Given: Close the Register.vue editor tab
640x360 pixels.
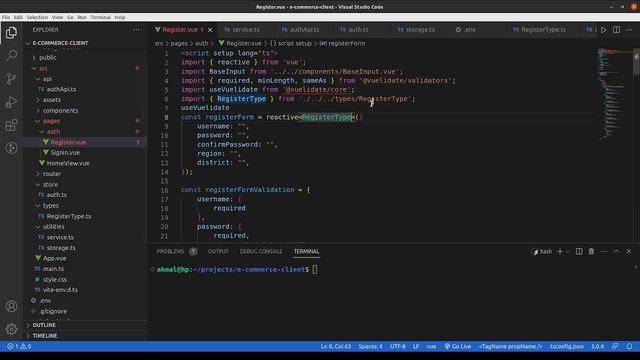Looking at the screenshot, I should coord(210,30).
